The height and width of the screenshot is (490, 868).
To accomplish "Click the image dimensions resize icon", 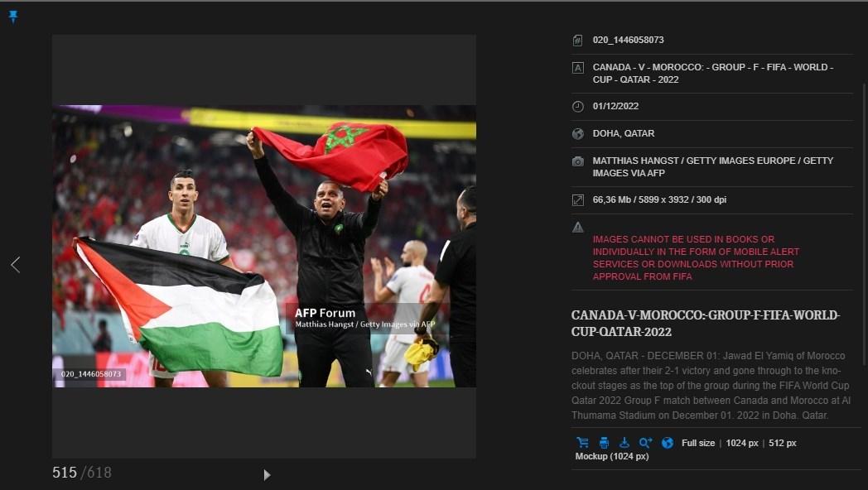I will 578,199.
